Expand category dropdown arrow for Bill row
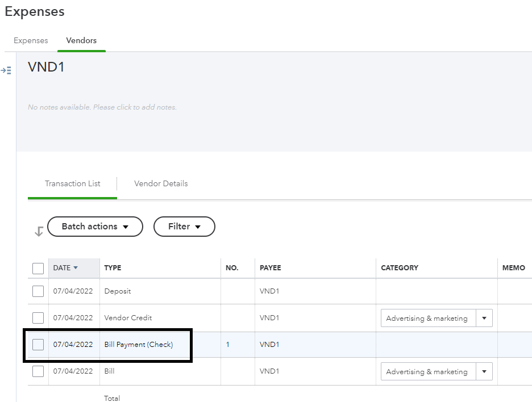The image size is (532, 402). point(484,372)
